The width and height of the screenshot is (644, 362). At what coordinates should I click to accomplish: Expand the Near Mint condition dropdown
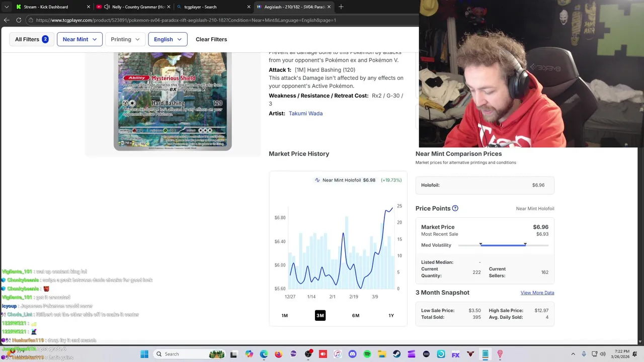tap(79, 39)
